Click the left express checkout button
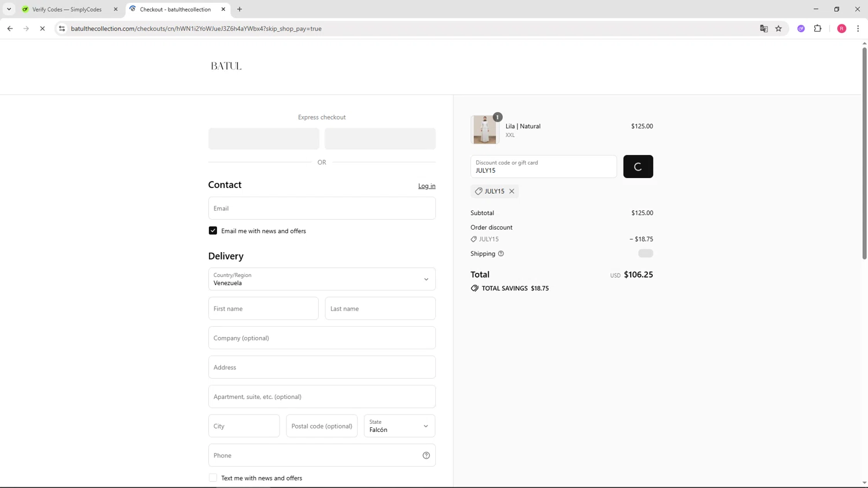This screenshot has width=868, height=488. 264,139
